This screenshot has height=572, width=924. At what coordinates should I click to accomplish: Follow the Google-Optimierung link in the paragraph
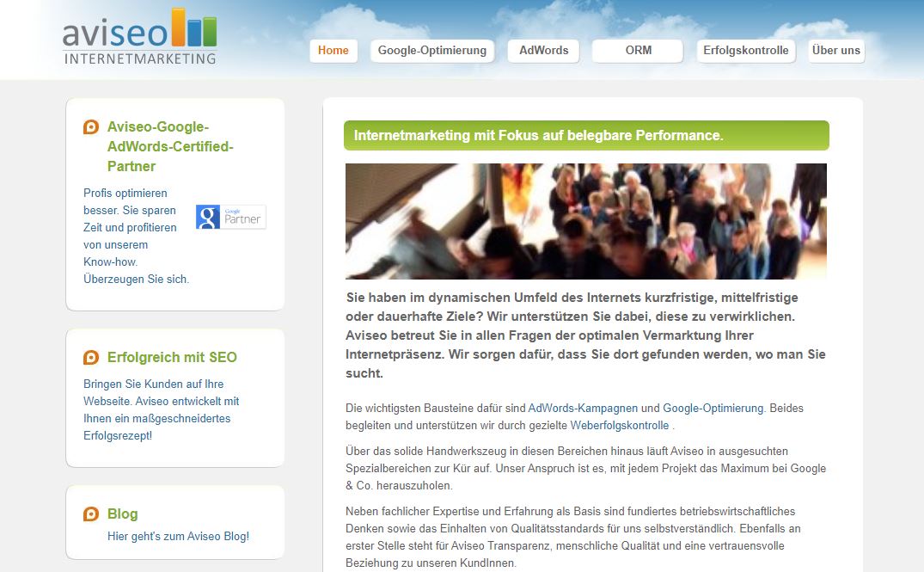point(713,408)
